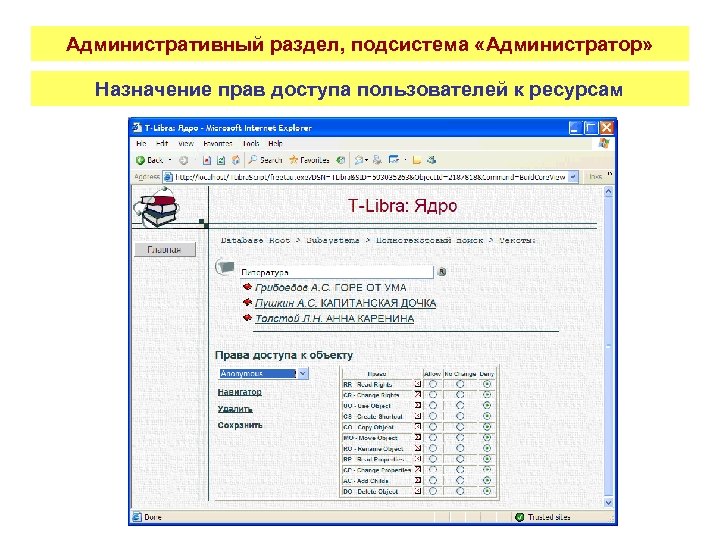Click red arrow icon beside Грибоедов entry
Screen dimensions: 720x540
click(x=248, y=287)
